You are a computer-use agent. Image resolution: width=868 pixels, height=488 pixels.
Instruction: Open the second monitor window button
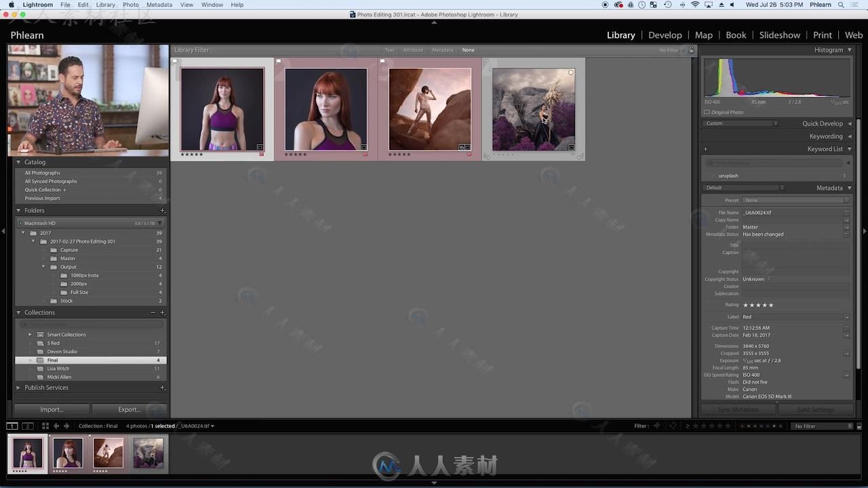point(28,426)
